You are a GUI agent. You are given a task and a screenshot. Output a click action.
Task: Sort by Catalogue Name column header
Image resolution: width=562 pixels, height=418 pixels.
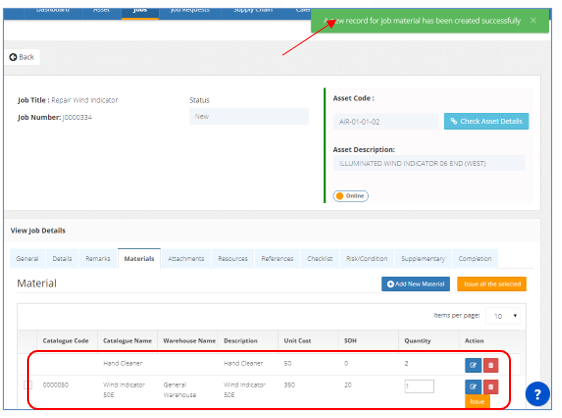pos(127,341)
